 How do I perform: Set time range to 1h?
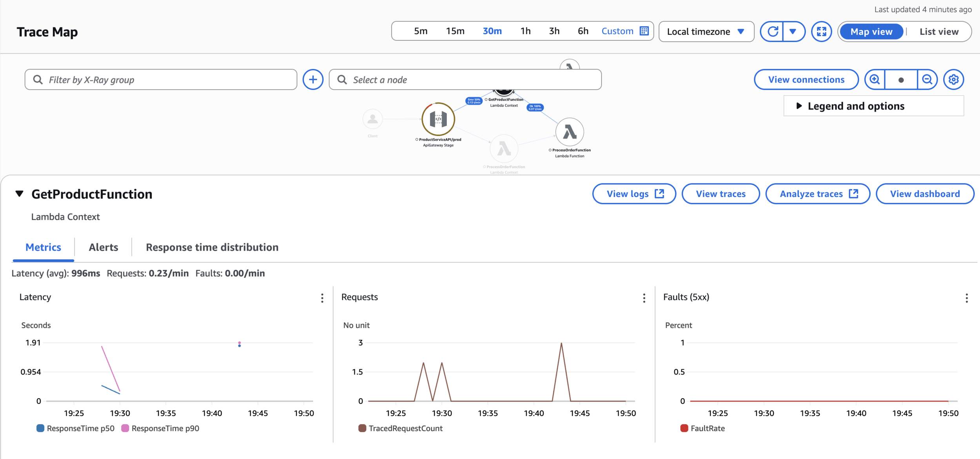[525, 31]
